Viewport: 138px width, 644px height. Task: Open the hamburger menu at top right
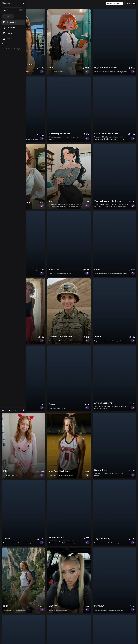134,4
